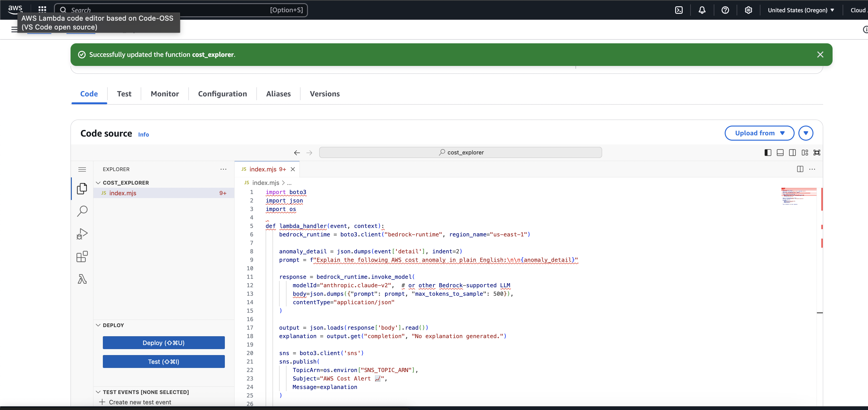Viewport: 868px width, 410px height.
Task: Open the editor application menu icon
Action: coord(82,170)
